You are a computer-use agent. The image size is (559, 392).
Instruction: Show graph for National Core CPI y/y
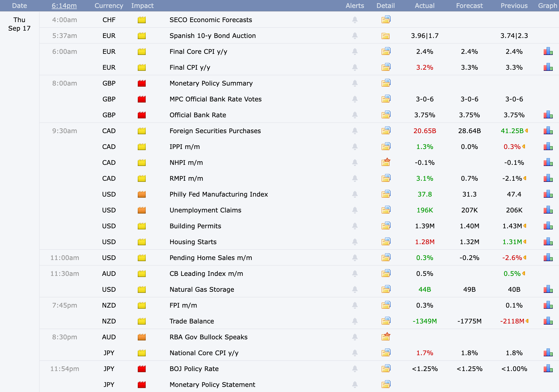click(x=548, y=353)
